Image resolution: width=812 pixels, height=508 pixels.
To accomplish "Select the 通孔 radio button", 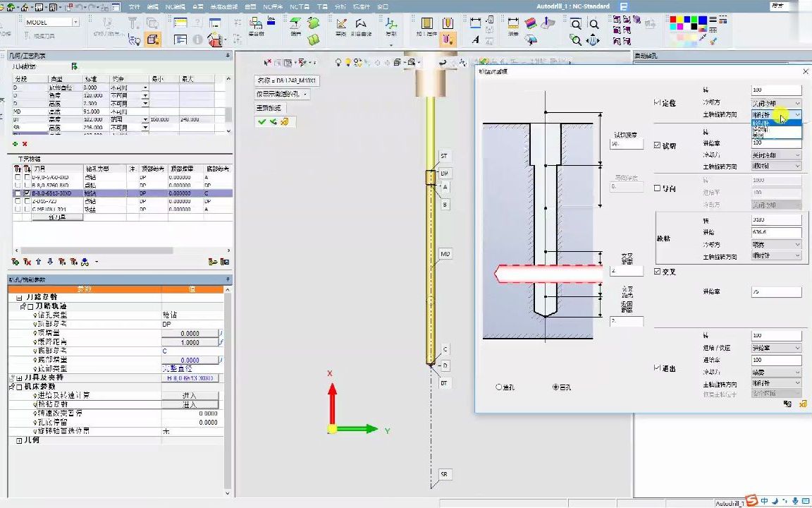I will (500, 387).
